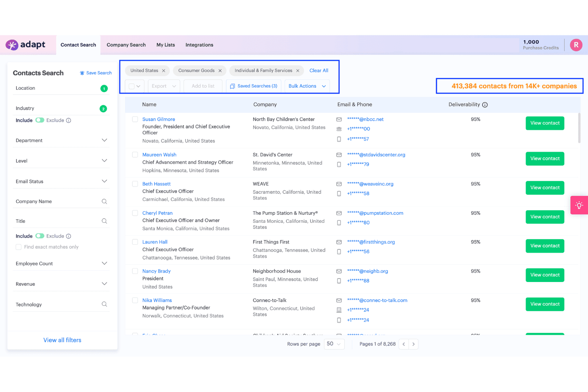The width and height of the screenshot is (588, 392).
Task: Select Cheryl Petran's row checkbox
Action: coord(135,213)
